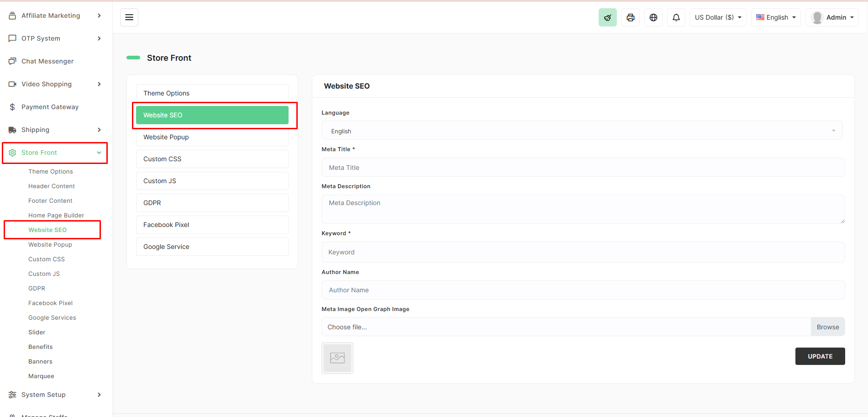
Task: Click the Video Shopping camera icon
Action: point(12,84)
